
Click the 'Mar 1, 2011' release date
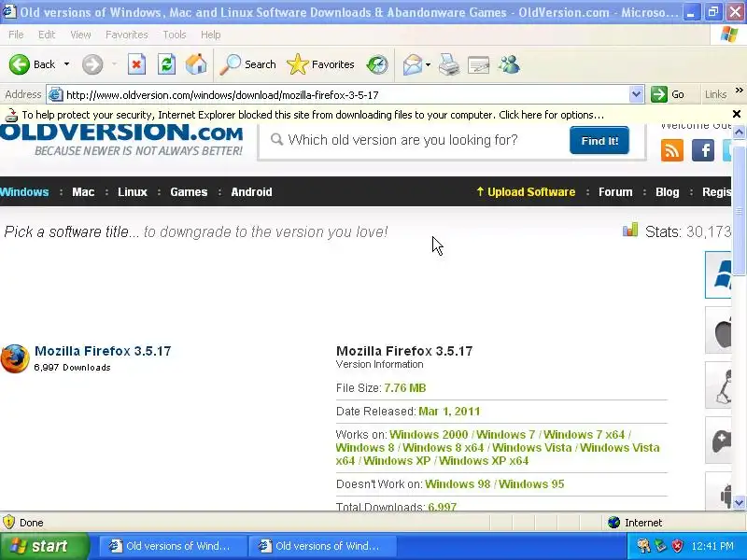449,411
